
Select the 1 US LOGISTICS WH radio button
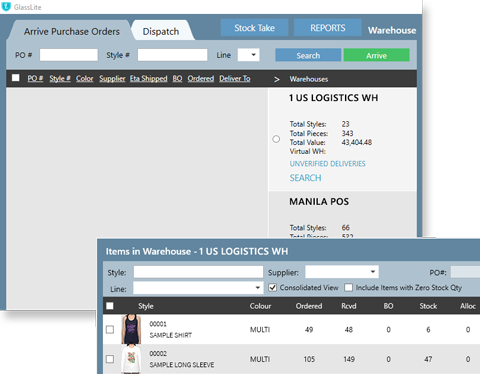pos(276,139)
